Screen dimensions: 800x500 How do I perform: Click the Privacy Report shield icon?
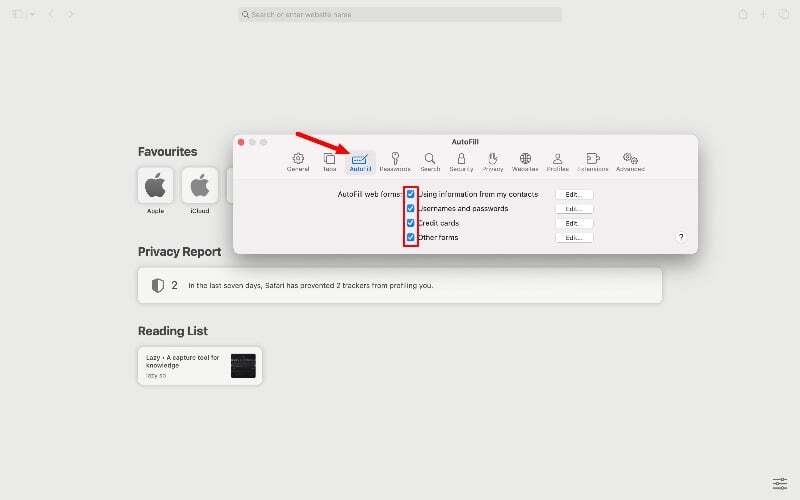point(158,285)
